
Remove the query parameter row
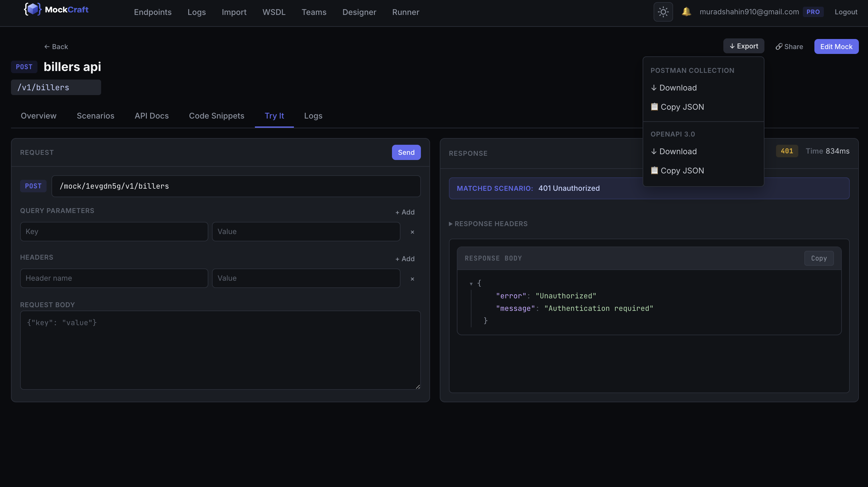click(x=412, y=232)
